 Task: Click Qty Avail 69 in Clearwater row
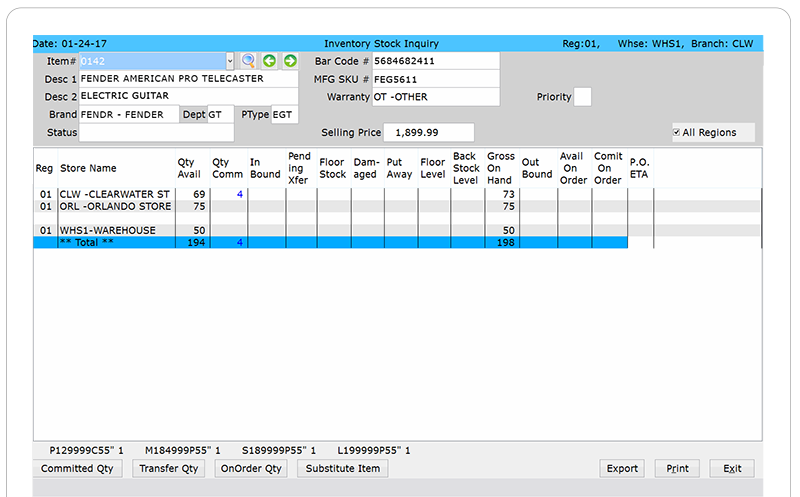pos(199,194)
